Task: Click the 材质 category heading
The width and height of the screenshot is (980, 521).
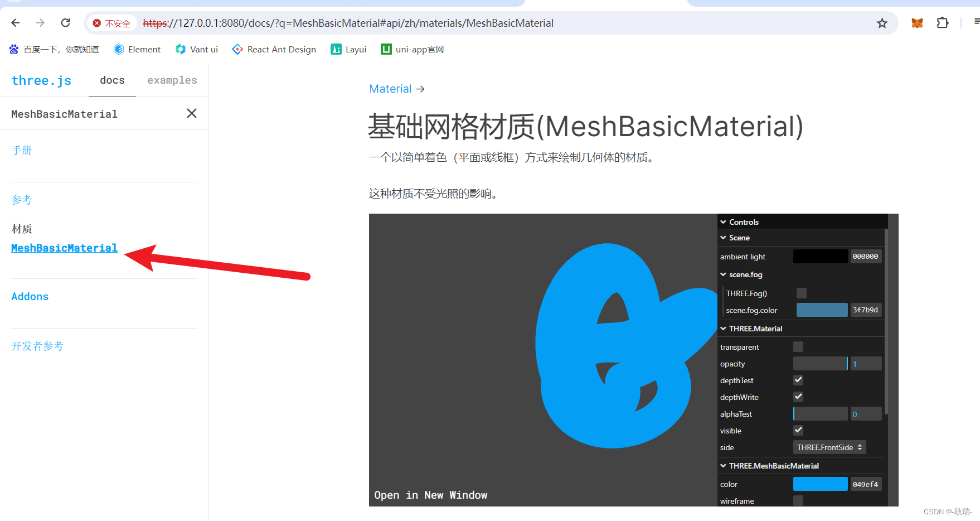Action: [x=22, y=229]
